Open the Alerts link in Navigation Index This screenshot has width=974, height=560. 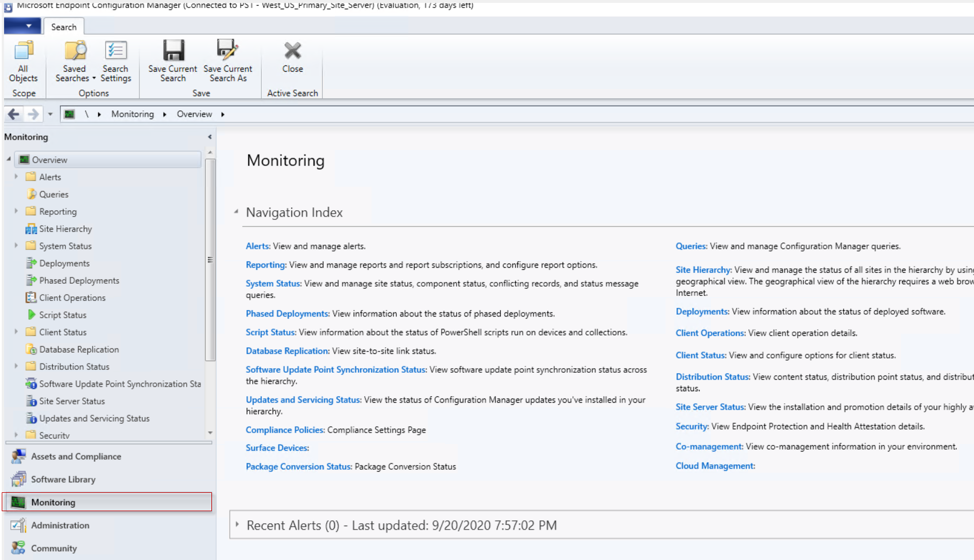258,246
